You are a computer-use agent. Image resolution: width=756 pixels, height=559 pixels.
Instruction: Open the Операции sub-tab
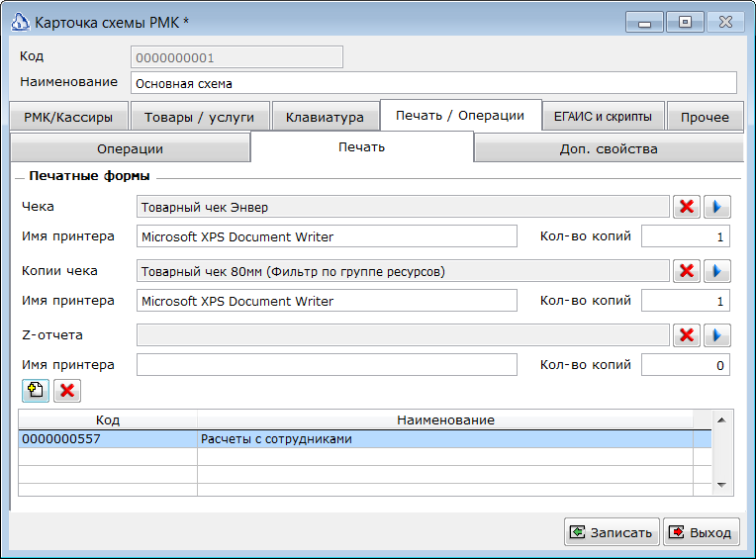point(131,148)
